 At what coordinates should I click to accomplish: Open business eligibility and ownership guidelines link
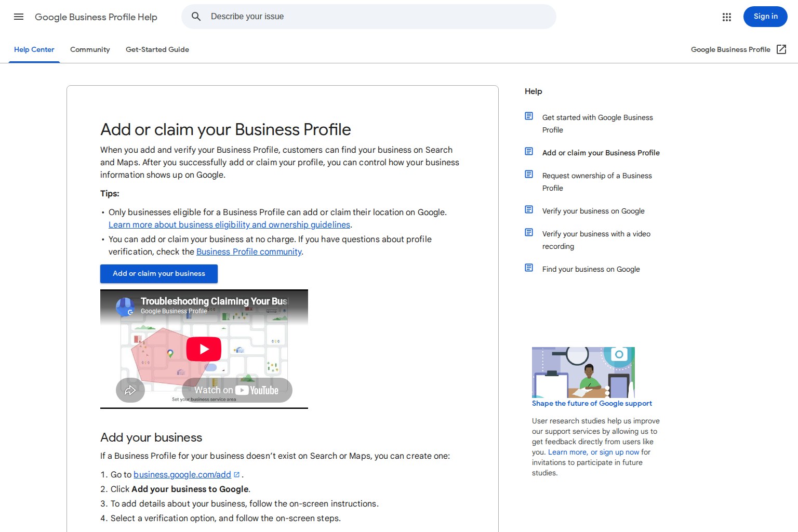229,224
